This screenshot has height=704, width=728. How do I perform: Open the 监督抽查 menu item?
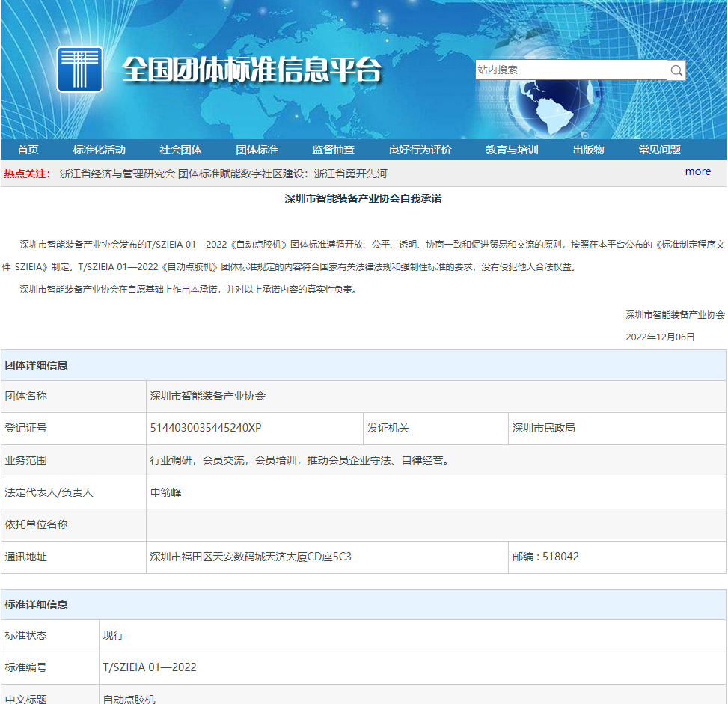(x=334, y=150)
